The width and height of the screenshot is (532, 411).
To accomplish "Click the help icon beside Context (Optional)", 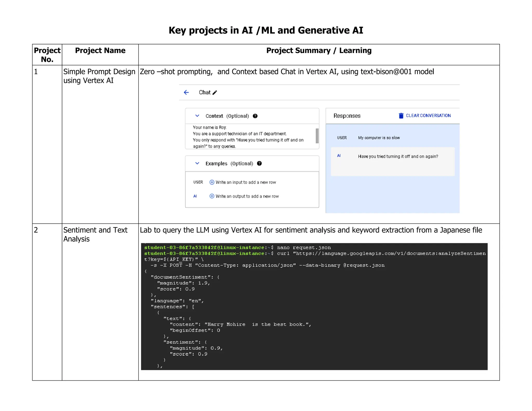I will click(255, 116).
